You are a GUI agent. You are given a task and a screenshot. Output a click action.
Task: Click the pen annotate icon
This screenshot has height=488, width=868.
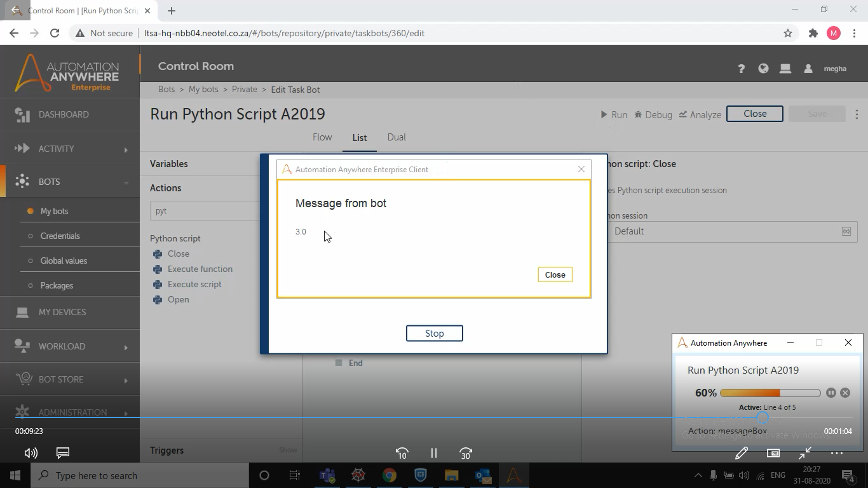[741, 453]
